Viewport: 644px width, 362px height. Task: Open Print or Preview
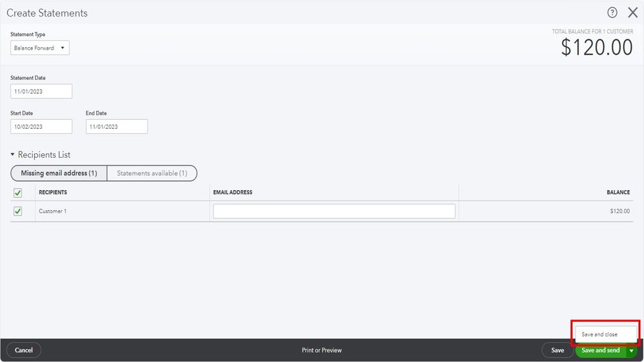322,350
